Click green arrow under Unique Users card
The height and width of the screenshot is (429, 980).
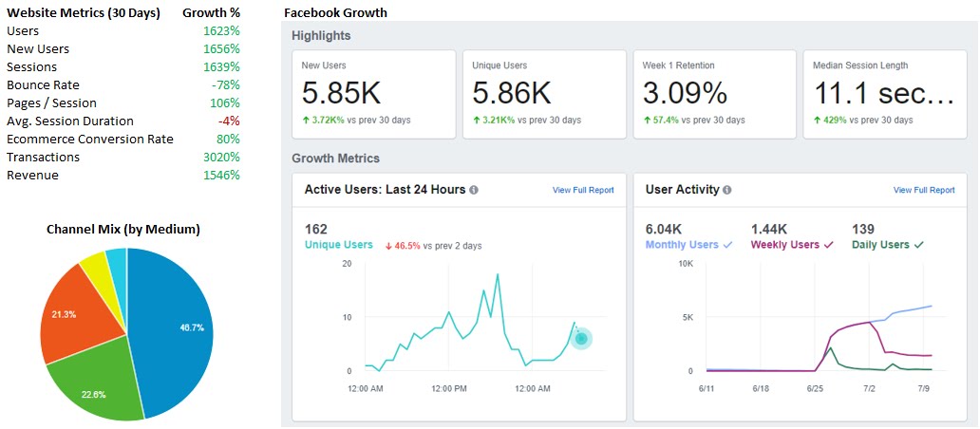click(477, 120)
